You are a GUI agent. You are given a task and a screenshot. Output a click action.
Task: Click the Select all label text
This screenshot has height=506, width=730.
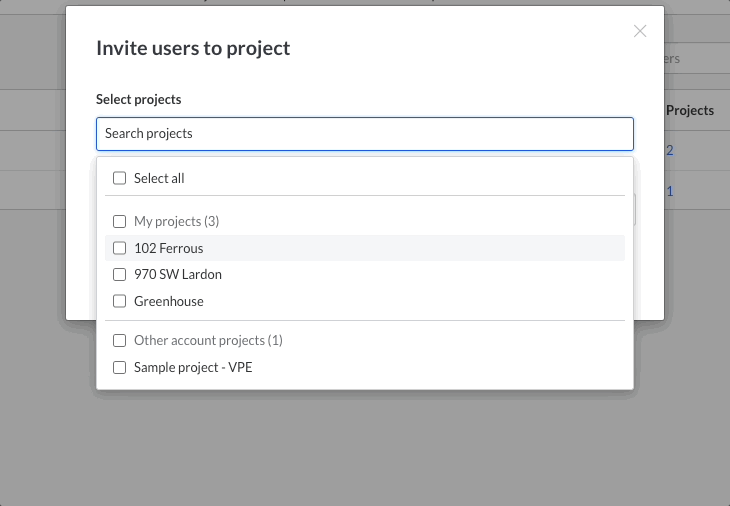click(159, 178)
